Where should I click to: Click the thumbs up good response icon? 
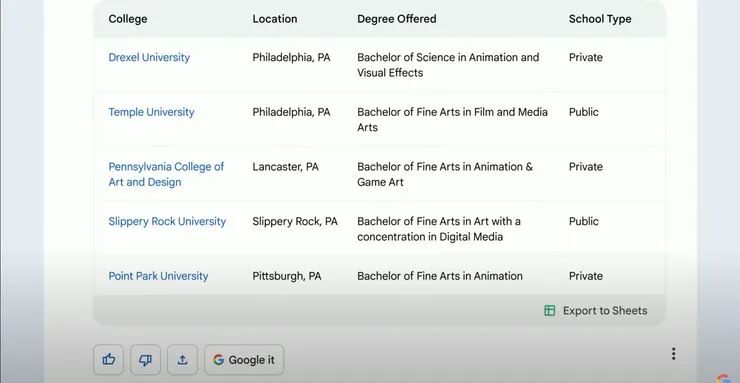coord(109,360)
